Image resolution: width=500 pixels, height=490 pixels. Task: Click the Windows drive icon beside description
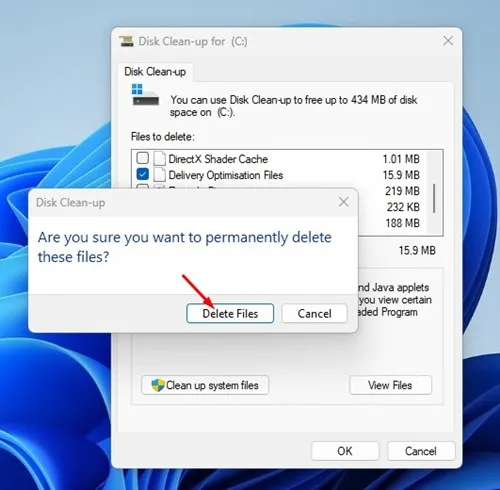tap(145, 95)
